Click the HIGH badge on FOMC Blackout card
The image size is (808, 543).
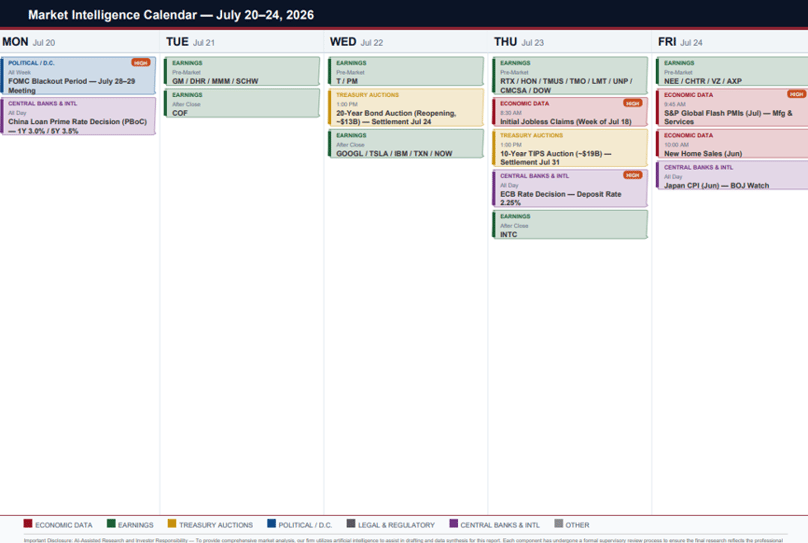coord(141,63)
